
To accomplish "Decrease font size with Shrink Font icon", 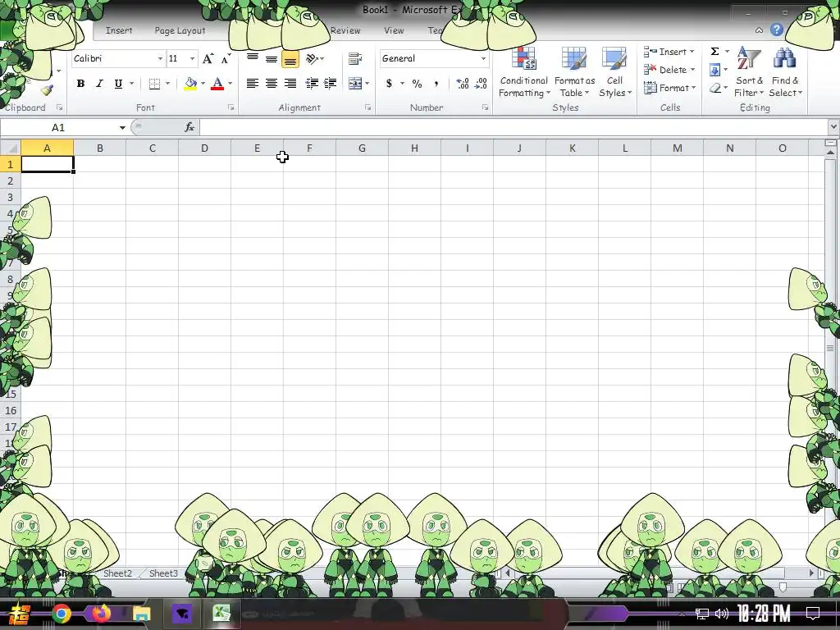I will [x=226, y=59].
